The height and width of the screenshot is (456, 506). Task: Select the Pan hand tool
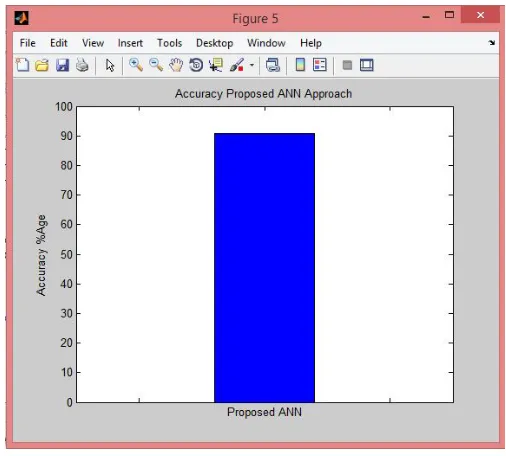point(176,65)
